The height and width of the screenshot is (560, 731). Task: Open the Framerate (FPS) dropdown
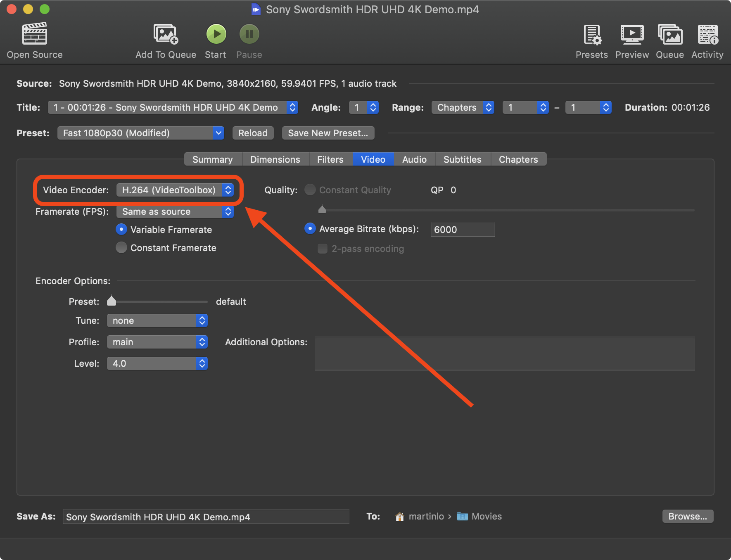(x=175, y=211)
